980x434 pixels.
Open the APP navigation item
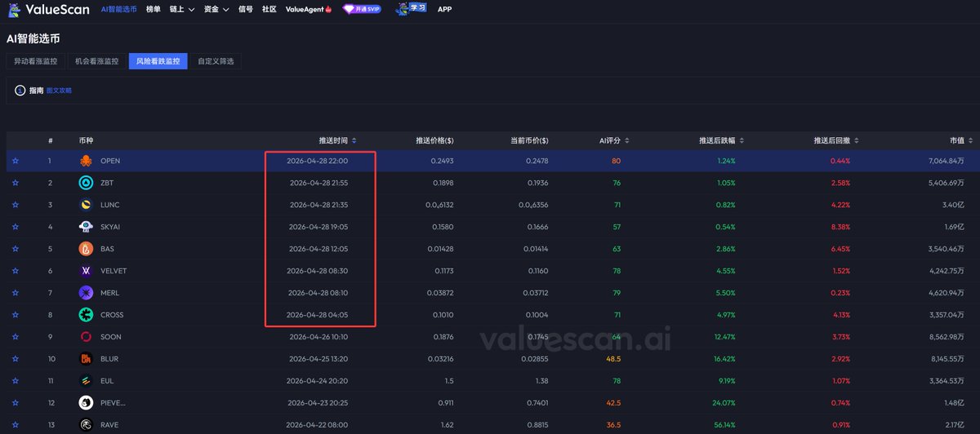[445, 10]
